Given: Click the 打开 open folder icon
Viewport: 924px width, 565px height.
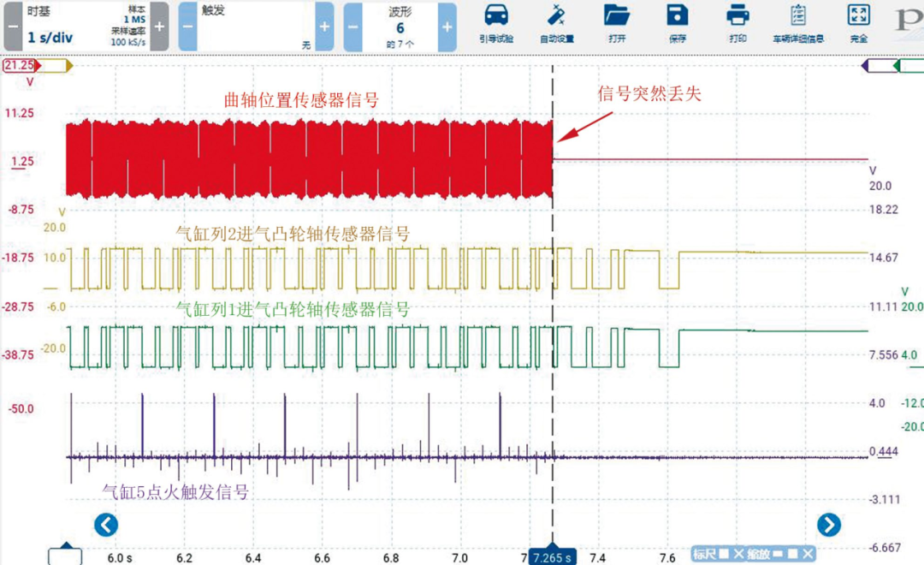Looking at the screenshot, I should [617, 24].
